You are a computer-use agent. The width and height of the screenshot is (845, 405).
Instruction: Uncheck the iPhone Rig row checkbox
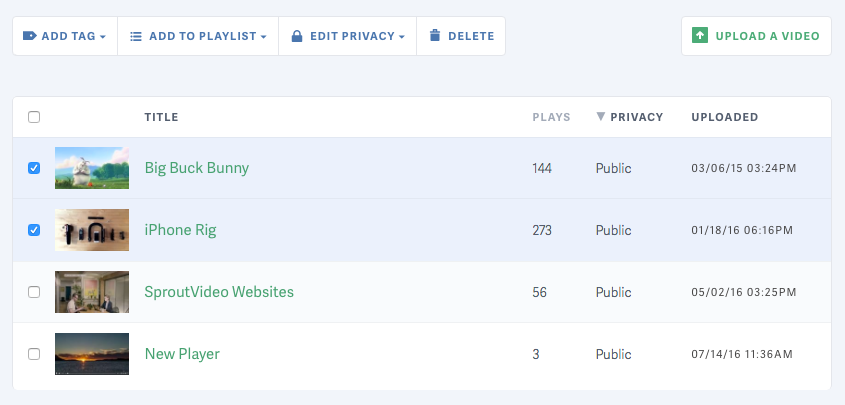(x=34, y=230)
